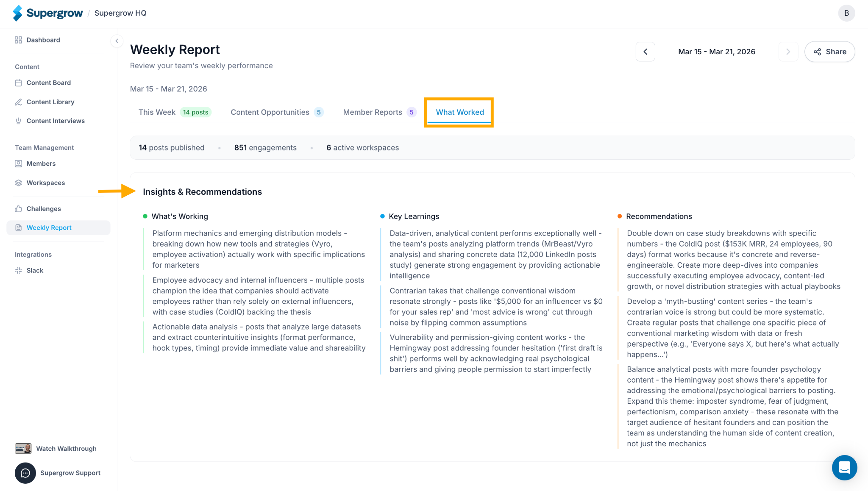This screenshot has width=868, height=491.
Task: Click the Members person icon
Action: 18,164
